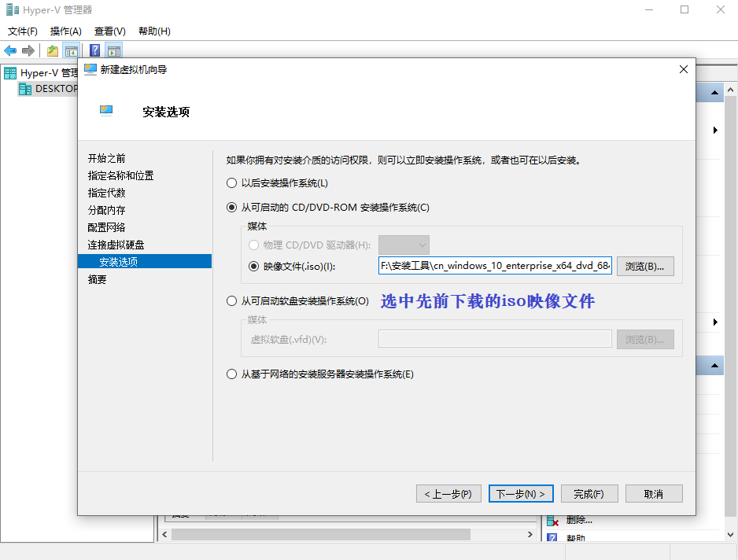The width and height of the screenshot is (738, 560).
Task: Click the 下一步(N) next button
Action: (521, 494)
